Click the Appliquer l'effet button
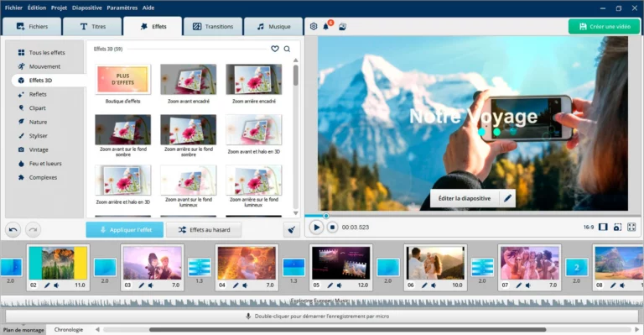The image size is (644, 335). (125, 230)
